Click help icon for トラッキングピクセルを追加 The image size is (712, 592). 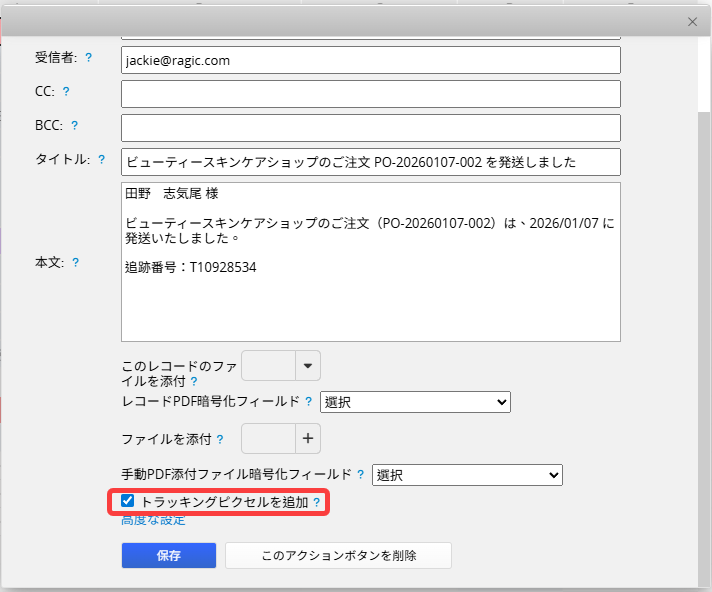317,502
